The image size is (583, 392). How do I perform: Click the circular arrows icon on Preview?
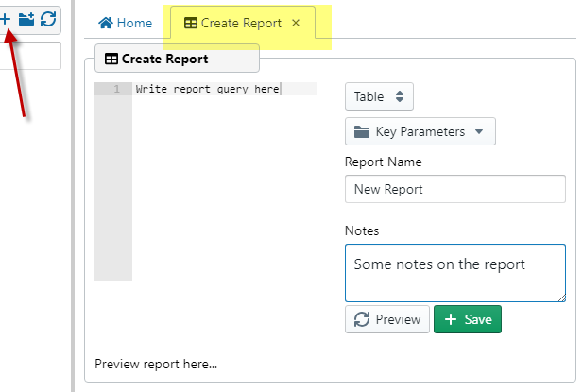[x=362, y=319]
